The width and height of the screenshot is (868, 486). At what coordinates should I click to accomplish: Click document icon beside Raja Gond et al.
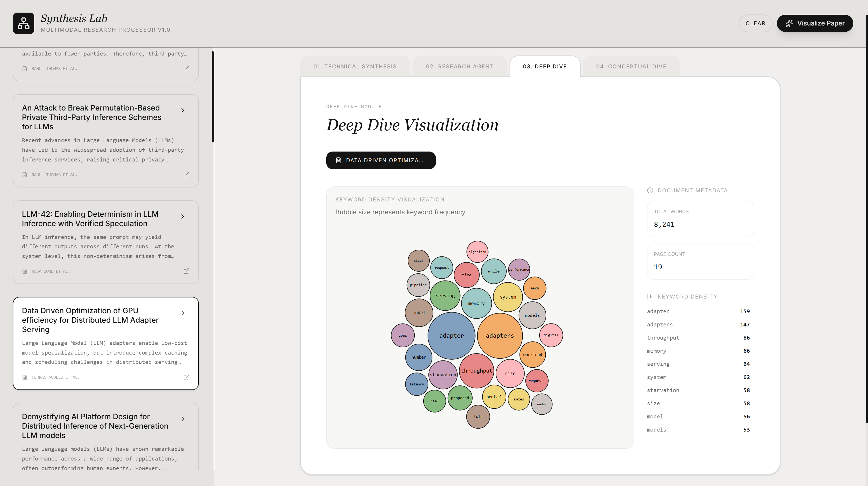pos(25,271)
